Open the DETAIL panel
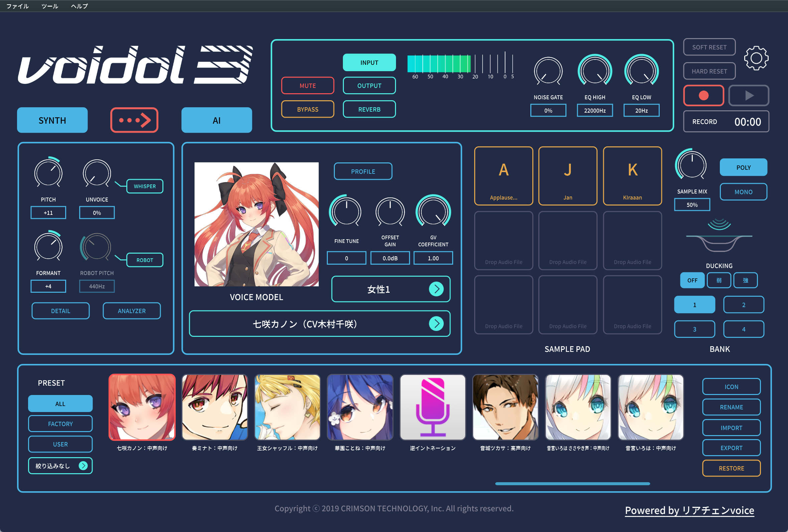 click(61, 311)
